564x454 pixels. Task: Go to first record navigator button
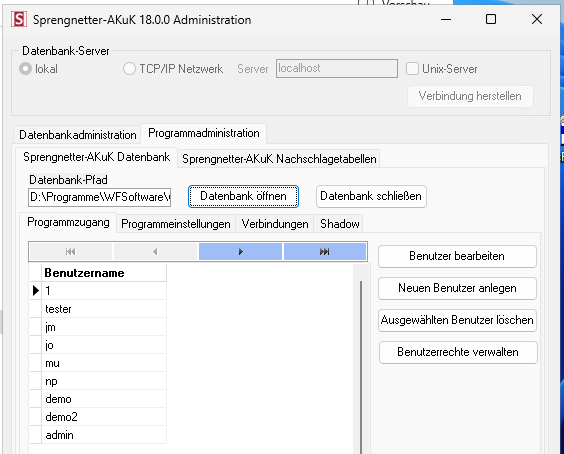70,251
